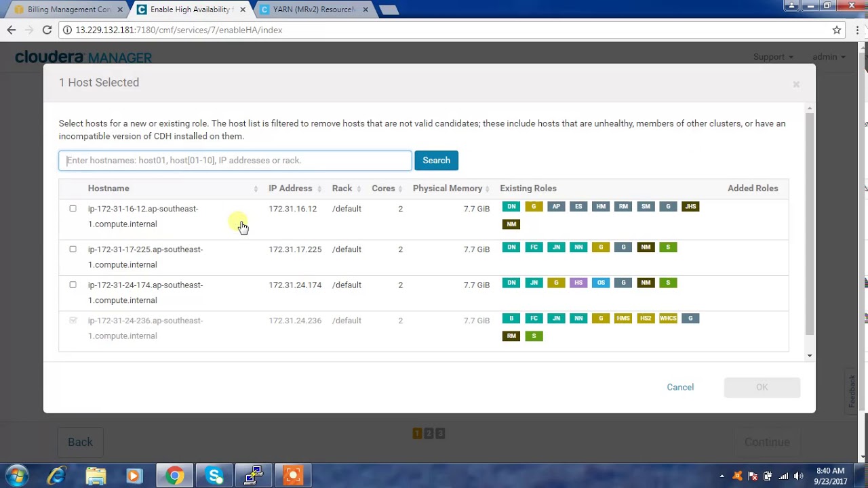This screenshot has width=868, height=488.
Task: Click the HS2 role badge for host 172.31.24.236
Action: pos(646,319)
